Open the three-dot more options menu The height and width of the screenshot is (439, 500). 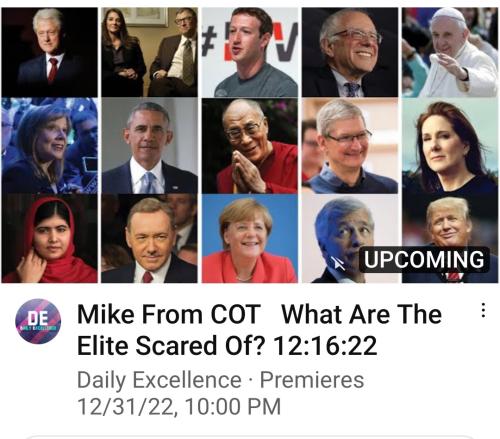coord(483,311)
